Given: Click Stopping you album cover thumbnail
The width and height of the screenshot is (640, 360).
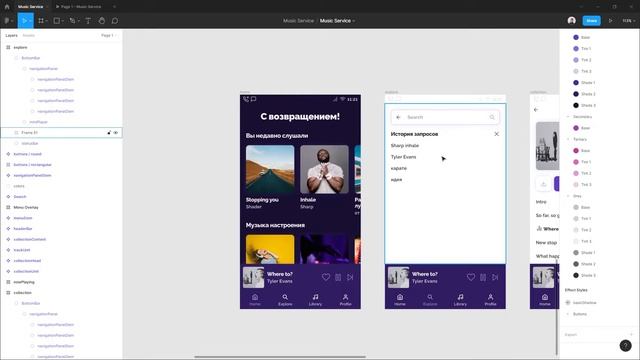Looking at the screenshot, I should (270, 169).
